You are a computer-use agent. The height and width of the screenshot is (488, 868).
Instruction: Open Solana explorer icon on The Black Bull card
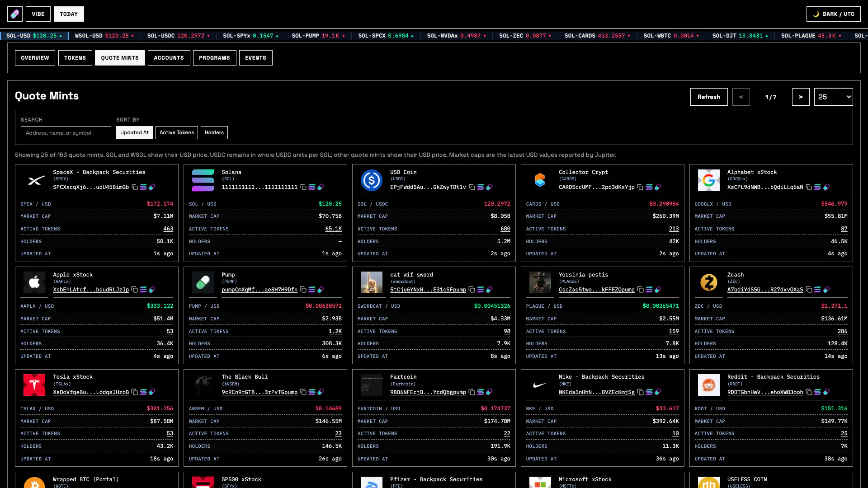pyautogui.click(x=312, y=392)
